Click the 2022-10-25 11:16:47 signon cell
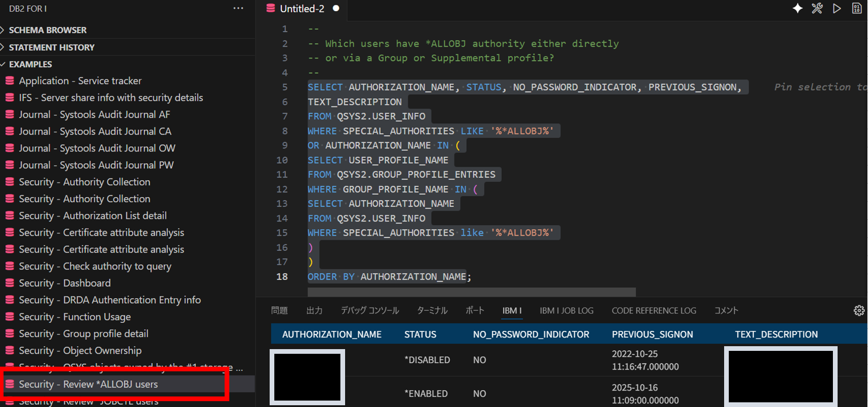The width and height of the screenshot is (868, 407). tap(645, 360)
